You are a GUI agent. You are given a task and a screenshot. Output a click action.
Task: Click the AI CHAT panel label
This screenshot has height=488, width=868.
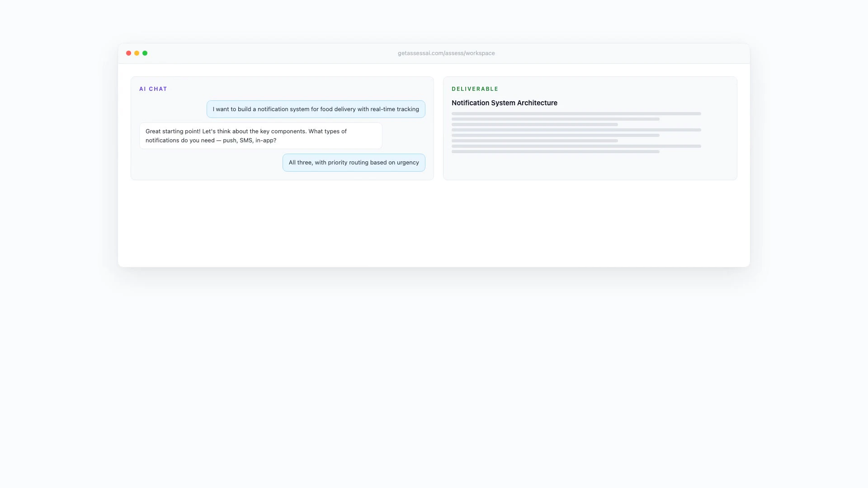pos(153,89)
